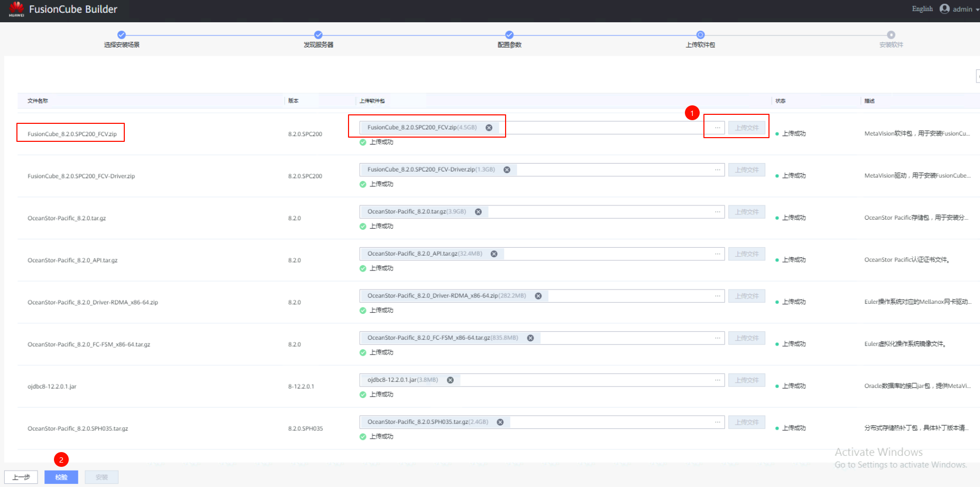Clear the OceanStor-Pacific_8.2.0.tar.gz file
This screenshot has width=980, height=487.
coord(478,212)
